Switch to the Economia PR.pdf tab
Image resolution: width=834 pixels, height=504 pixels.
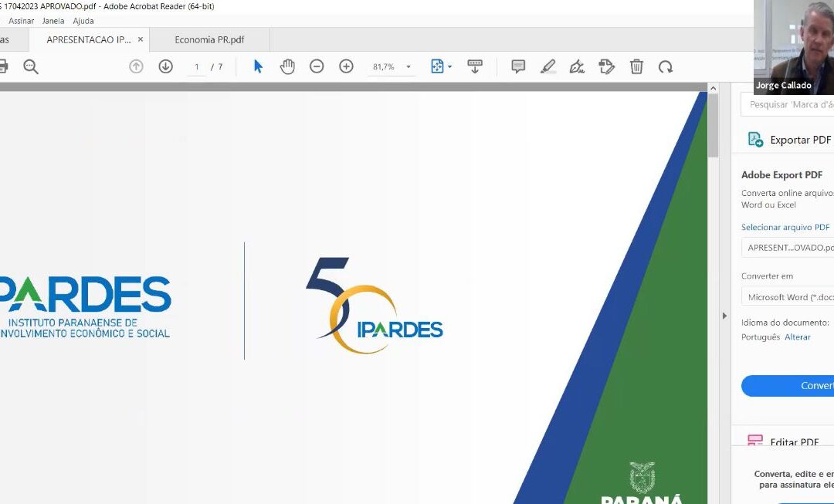tap(209, 39)
